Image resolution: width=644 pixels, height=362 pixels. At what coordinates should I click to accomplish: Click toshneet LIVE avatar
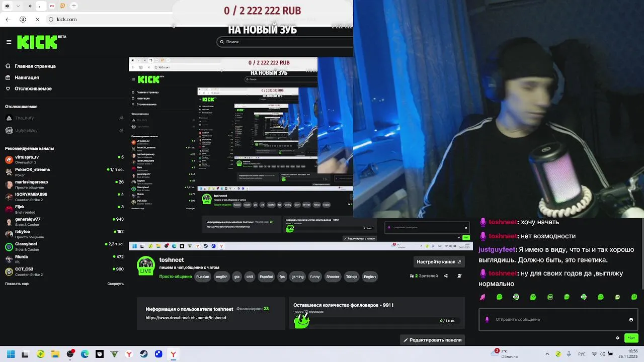pyautogui.click(x=146, y=265)
